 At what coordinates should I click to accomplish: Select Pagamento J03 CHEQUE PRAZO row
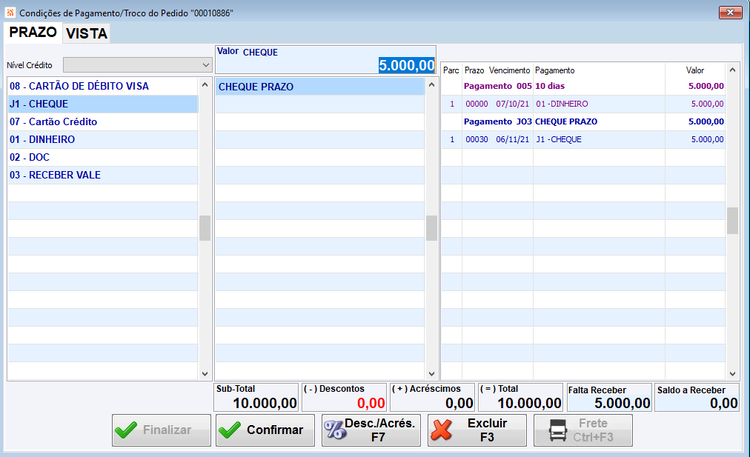pos(583,122)
